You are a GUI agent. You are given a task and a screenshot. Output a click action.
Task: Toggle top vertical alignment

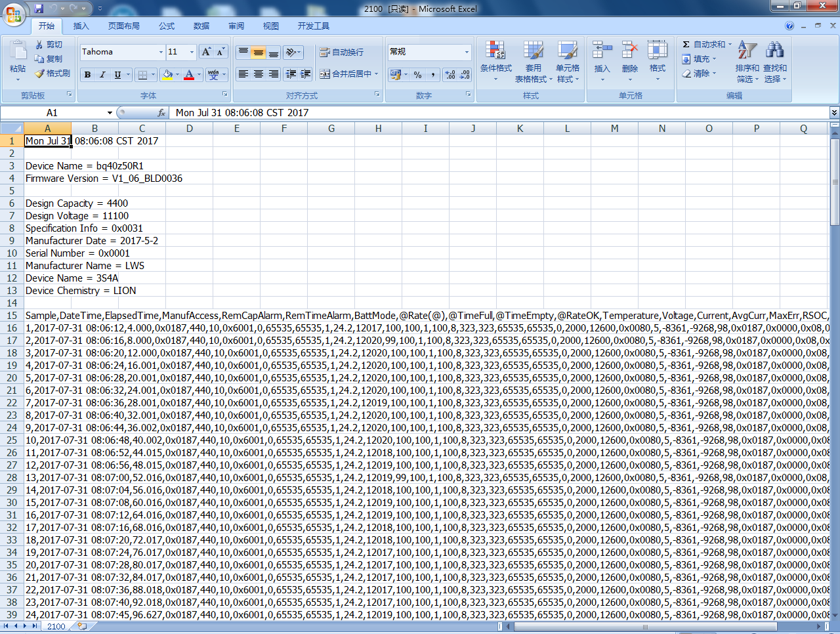coord(243,52)
